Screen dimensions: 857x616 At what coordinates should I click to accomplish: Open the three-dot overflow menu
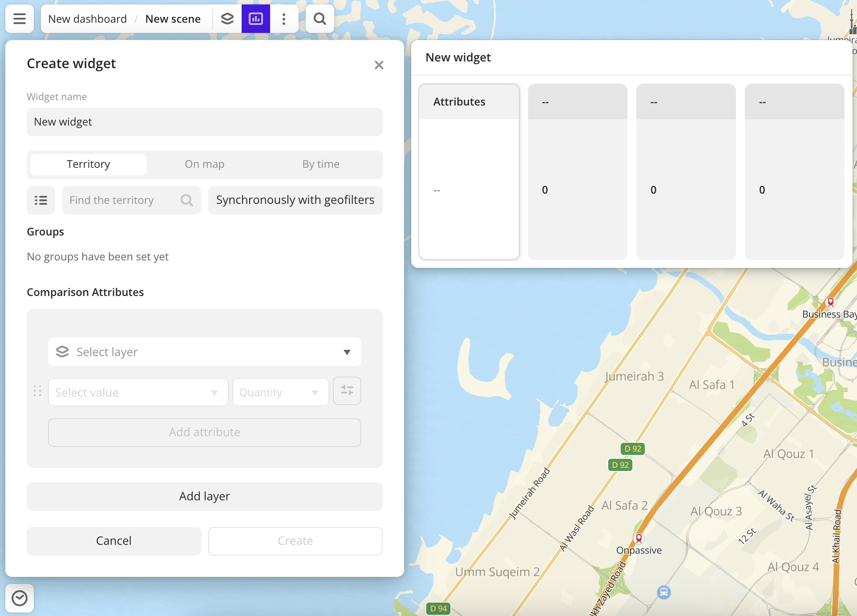[x=283, y=19]
